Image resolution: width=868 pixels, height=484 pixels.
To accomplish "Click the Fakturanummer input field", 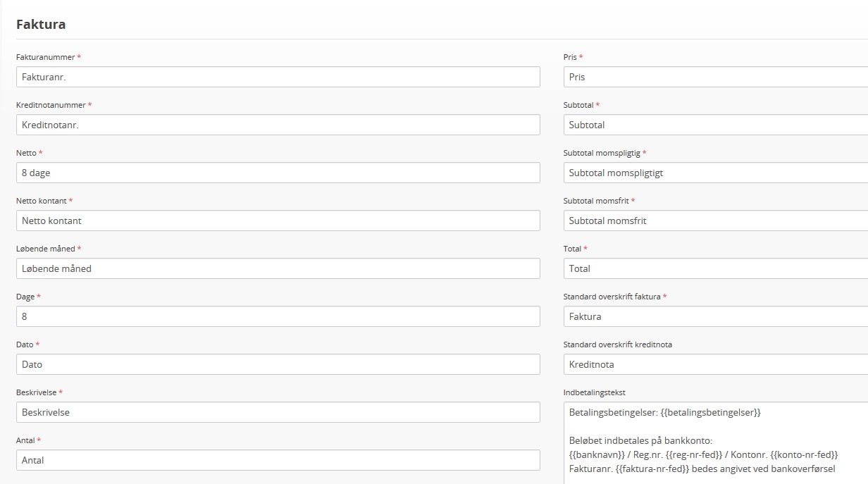I will (278, 77).
